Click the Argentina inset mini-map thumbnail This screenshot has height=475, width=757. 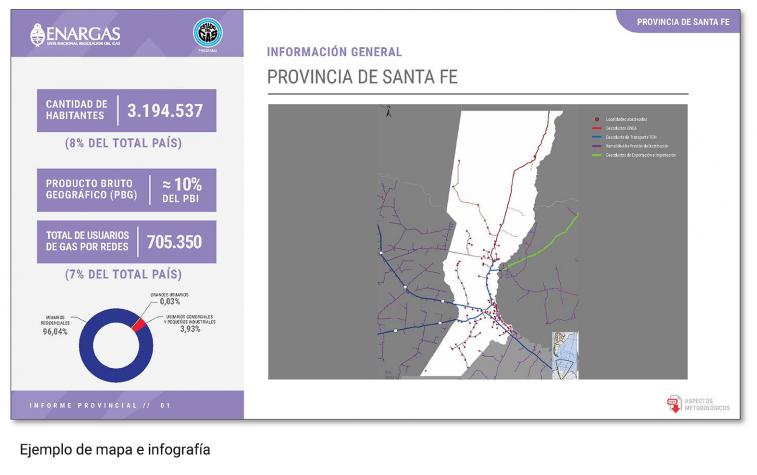point(565,355)
